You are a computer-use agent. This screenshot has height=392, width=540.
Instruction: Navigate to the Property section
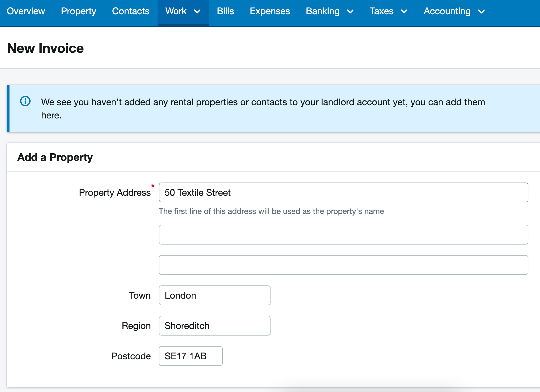coord(78,11)
